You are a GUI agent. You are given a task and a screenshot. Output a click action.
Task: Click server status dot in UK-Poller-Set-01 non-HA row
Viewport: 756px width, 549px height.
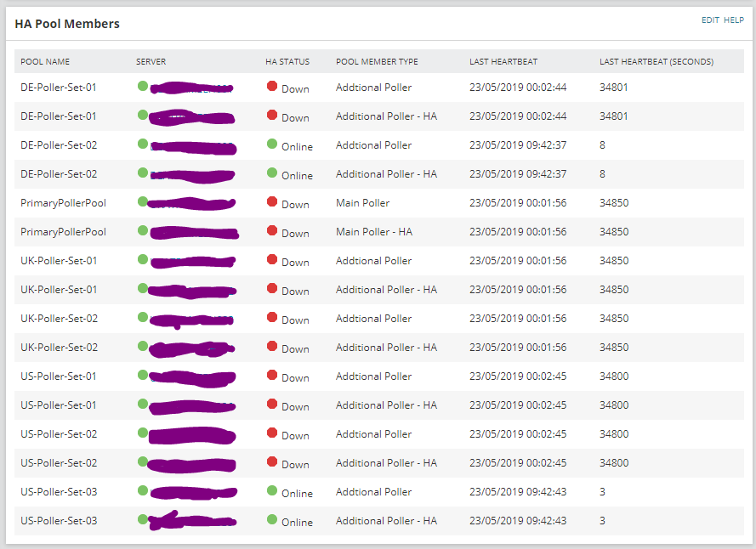click(143, 259)
